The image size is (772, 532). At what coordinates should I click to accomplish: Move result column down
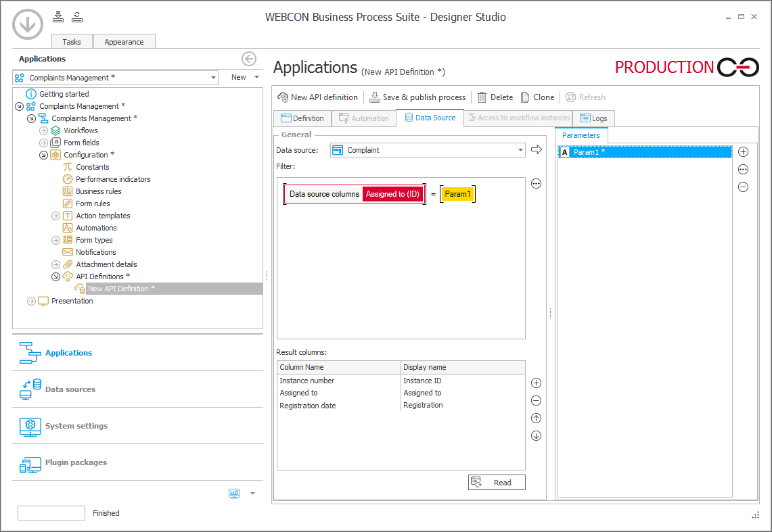point(536,435)
